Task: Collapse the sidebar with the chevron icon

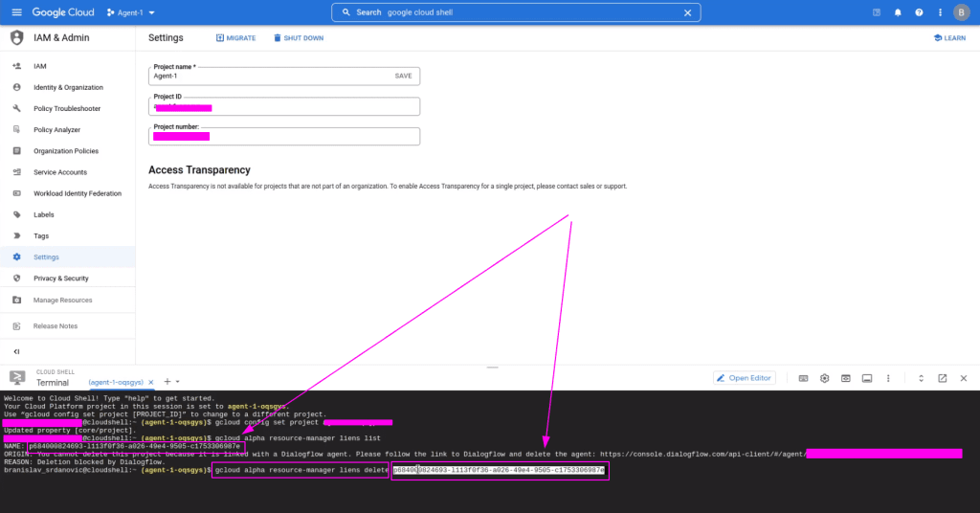Action: tap(17, 352)
